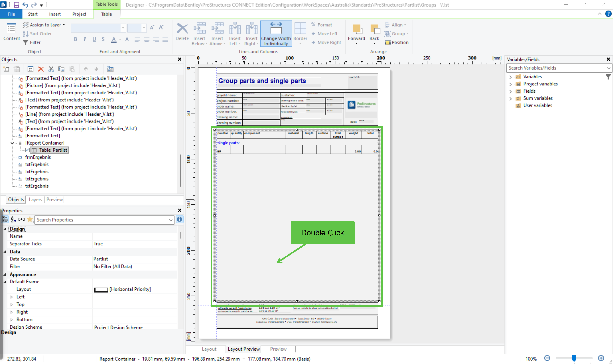The height and width of the screenshot is (364, 613).
Task: Toggle Underline formatting
Action: 94,39
